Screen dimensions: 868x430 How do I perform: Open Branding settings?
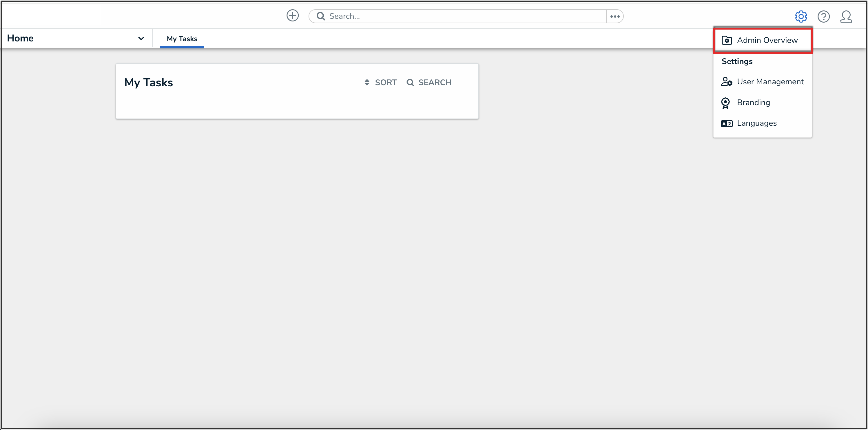pos(754,103)
